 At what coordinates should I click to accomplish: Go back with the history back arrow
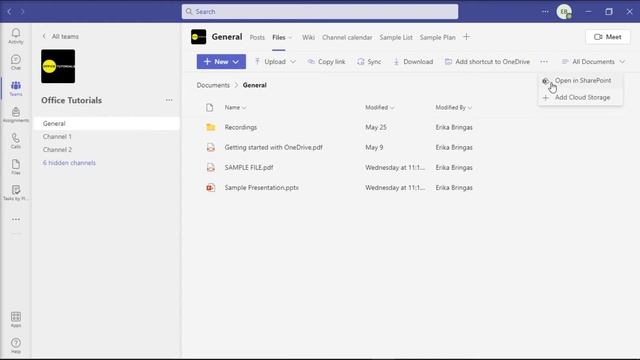[x=9, y=12]
